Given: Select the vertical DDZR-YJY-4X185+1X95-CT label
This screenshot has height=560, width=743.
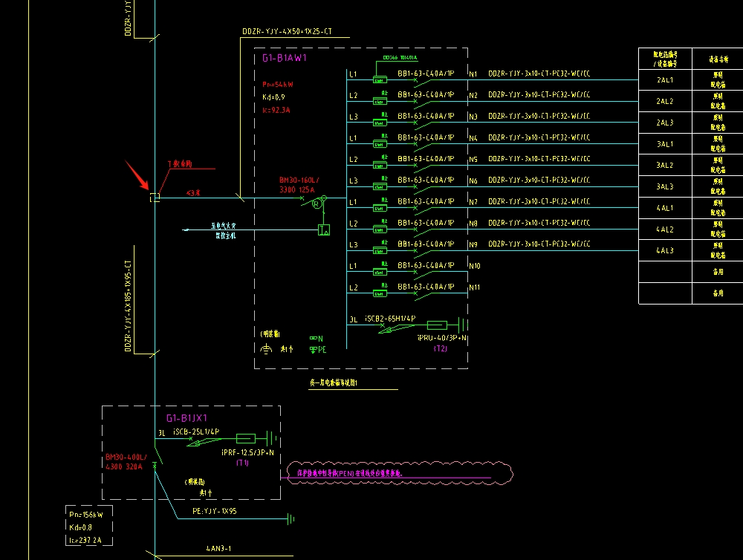Looking at the screenshot, I should 128,305.
